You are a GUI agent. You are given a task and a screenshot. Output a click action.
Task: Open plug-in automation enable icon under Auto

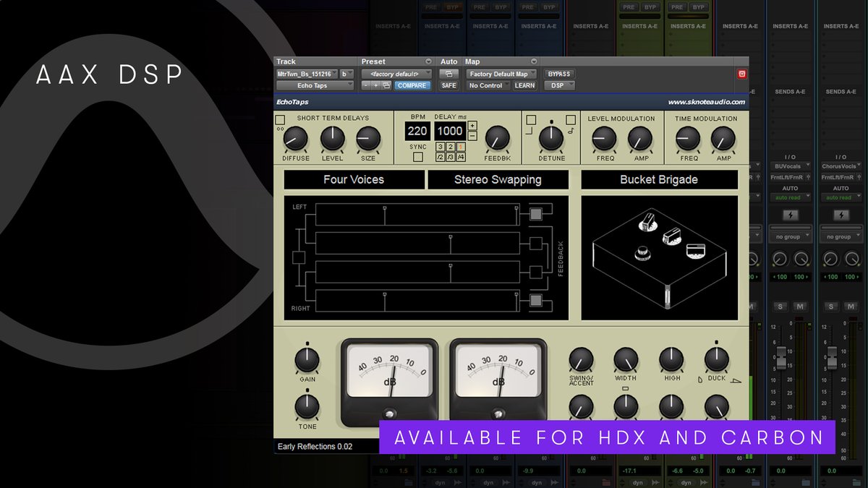(448, 74)
